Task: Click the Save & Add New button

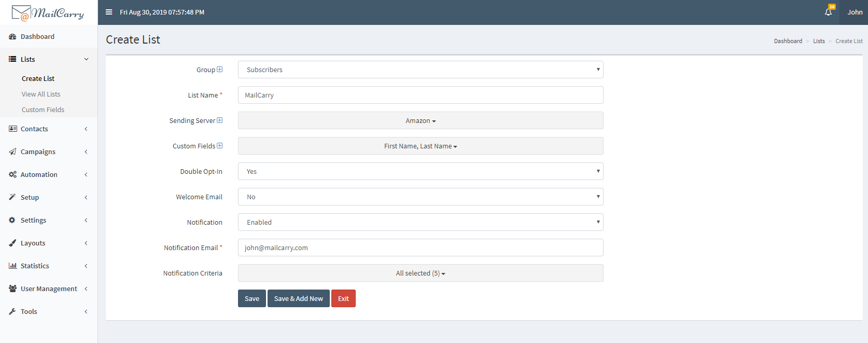Action: coord(299,298)
